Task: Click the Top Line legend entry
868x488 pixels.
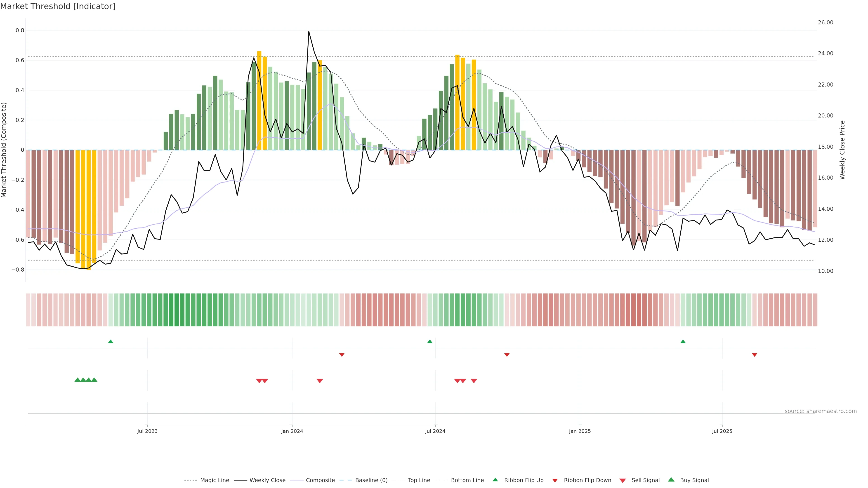Action: [419, 480]
